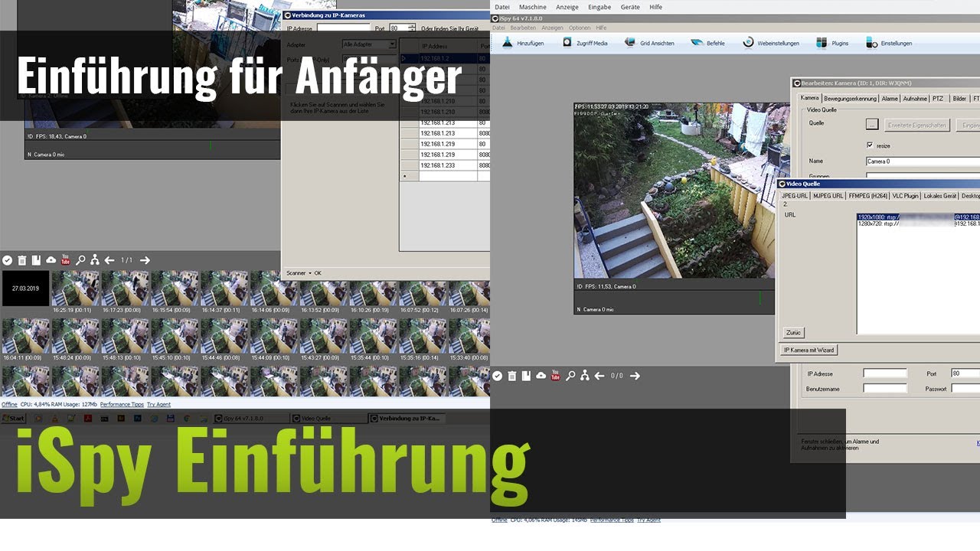
Task: Open Webeinstellungen from the toolbar
Action: click(771, 43)
